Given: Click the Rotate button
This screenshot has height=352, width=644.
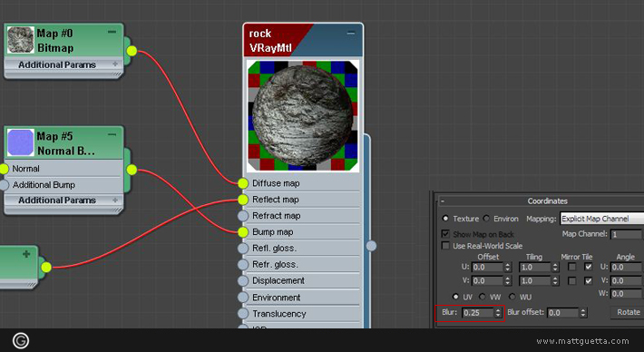Looking at the screenshot, I should [x=628, y=312].
